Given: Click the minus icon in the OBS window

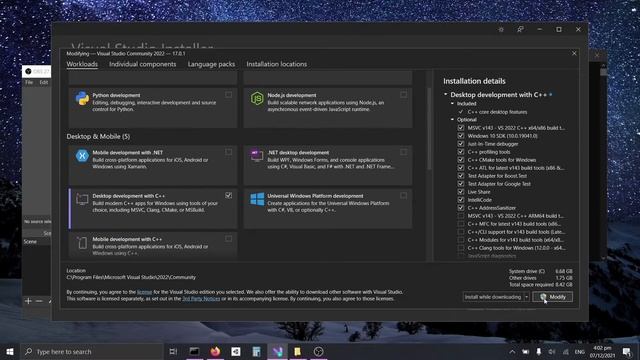Looking at the screenshot, I should pyautogui.click(x=39, y=301).
